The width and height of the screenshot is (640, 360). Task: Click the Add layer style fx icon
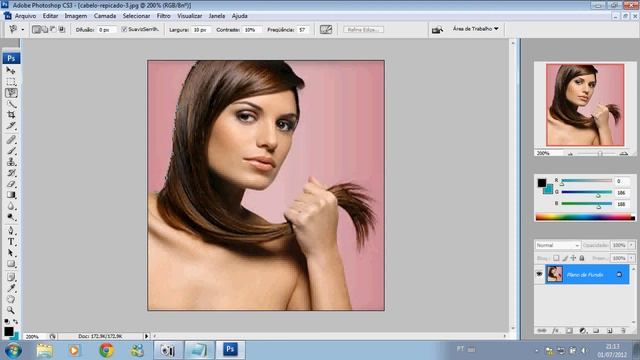coord(555,330)
